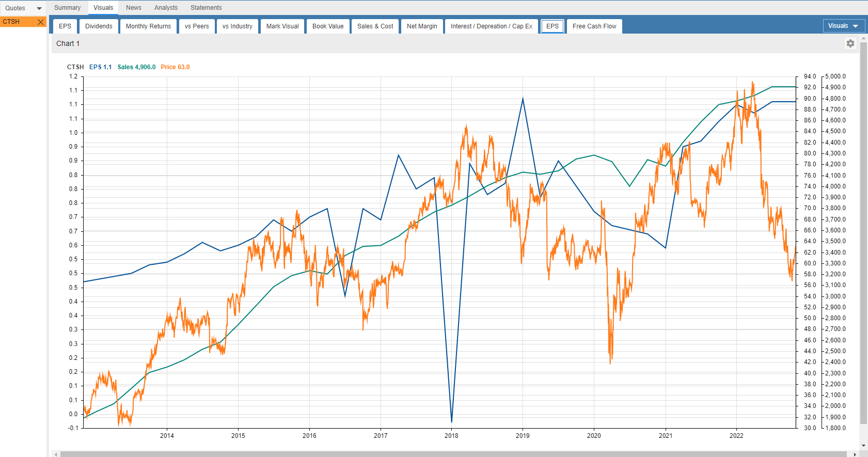Click the 2019 x-axis label
Screen dimensions: 868x457
523,436
